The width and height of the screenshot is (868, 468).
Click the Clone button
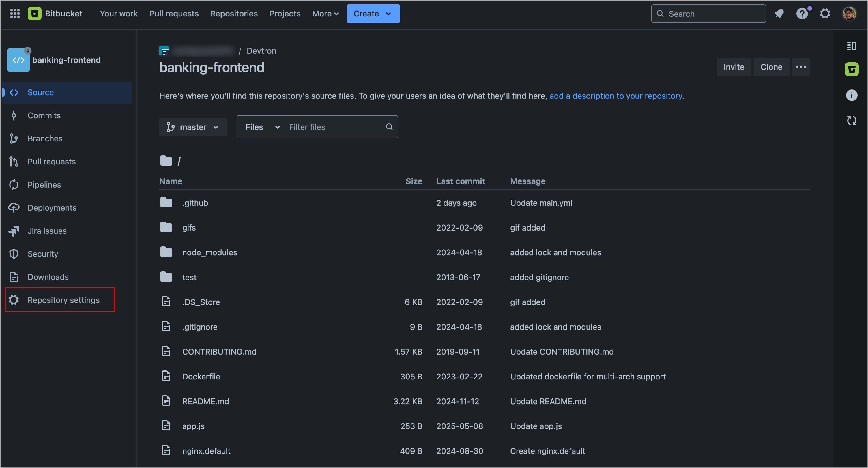[771, 67]
